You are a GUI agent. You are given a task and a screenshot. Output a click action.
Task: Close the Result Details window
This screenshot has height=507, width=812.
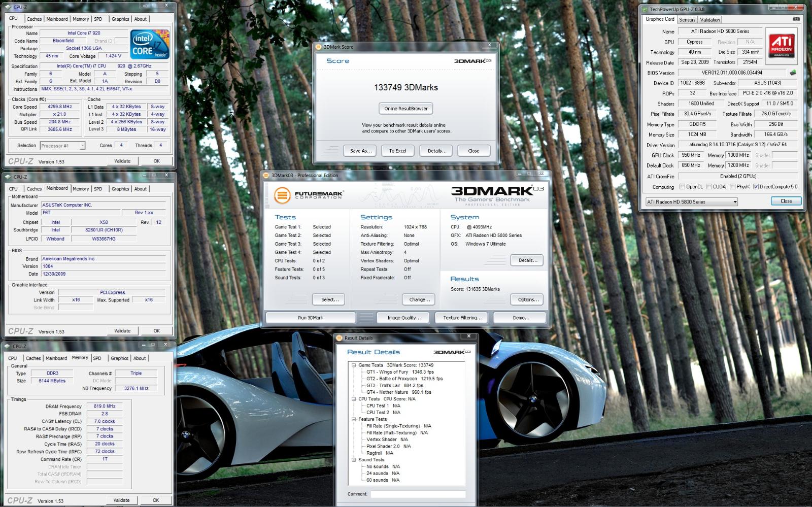pyautogui.click(x=469, y=336)
